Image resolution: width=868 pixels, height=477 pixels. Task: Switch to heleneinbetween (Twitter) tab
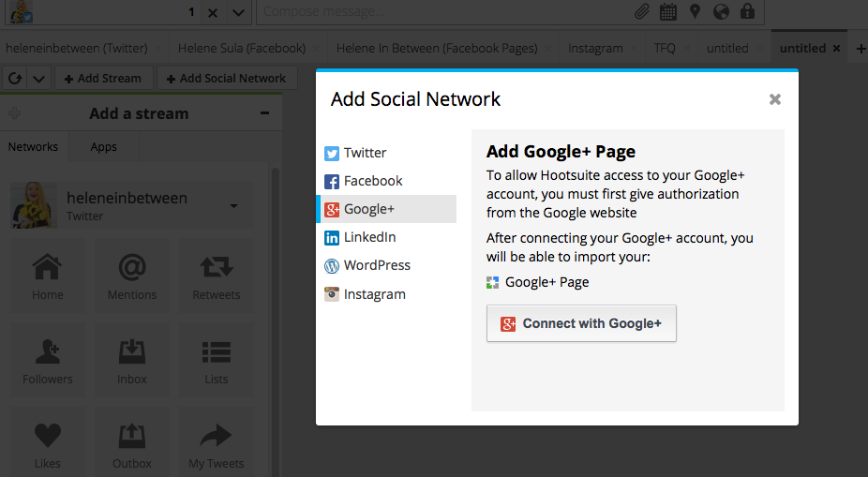coord(77,48)
